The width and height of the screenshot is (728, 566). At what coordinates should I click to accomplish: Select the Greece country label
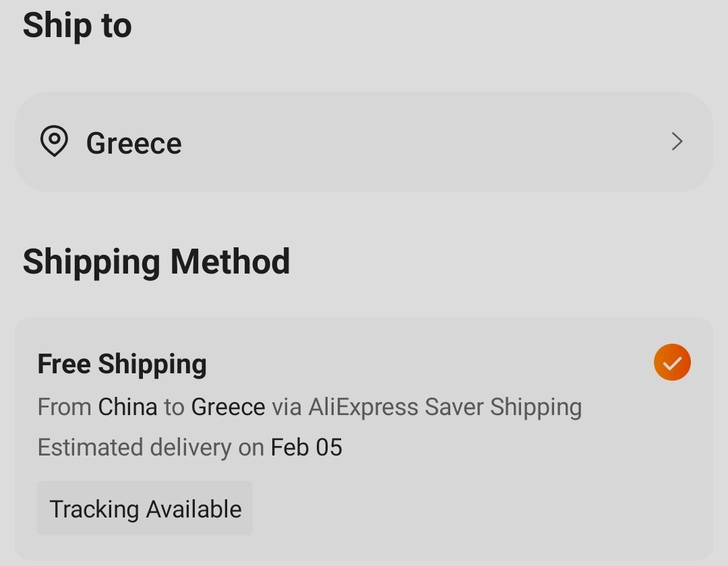(133, 143)
